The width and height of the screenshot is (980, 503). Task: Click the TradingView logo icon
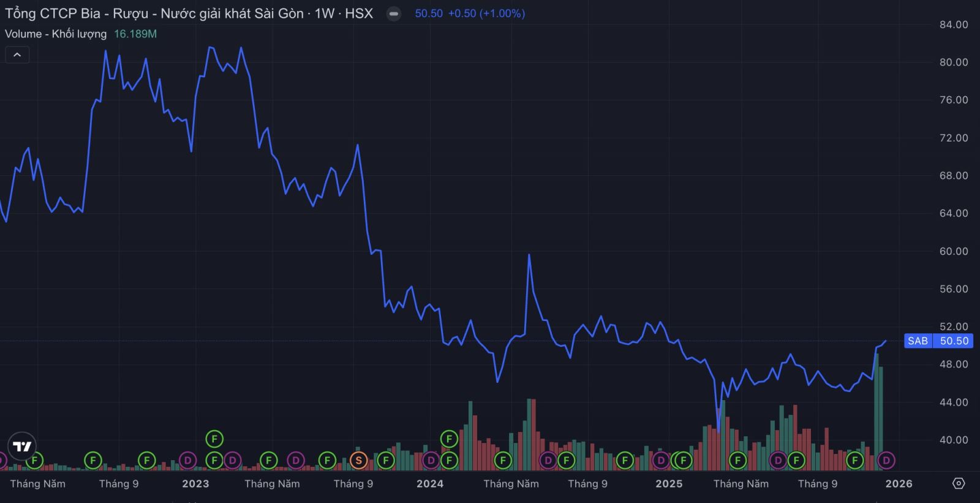[x=22, y=446]
